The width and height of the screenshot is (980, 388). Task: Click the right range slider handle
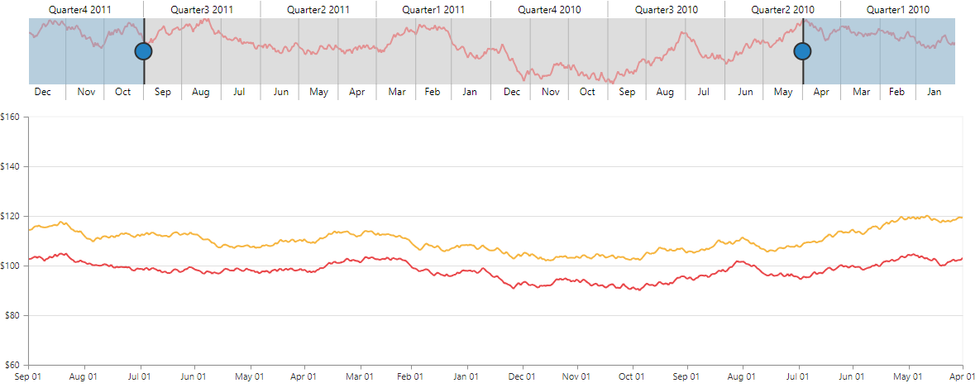click(802, 51)
